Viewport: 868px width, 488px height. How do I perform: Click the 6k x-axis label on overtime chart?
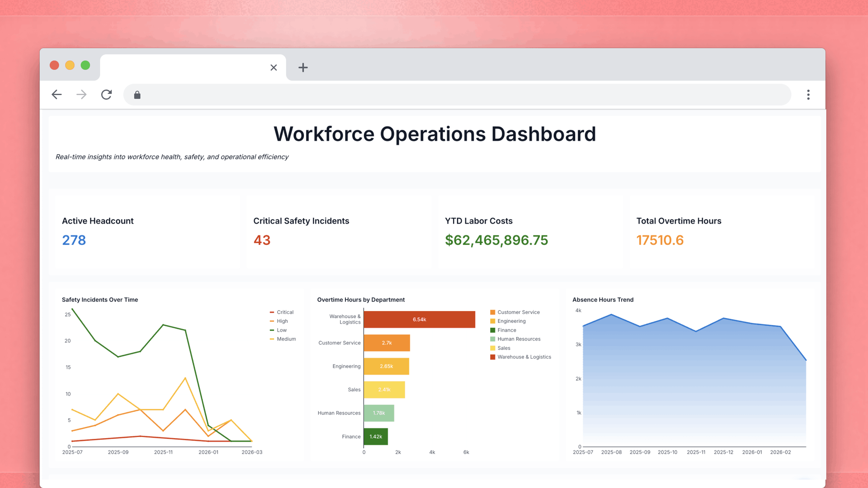pos(466,452)
